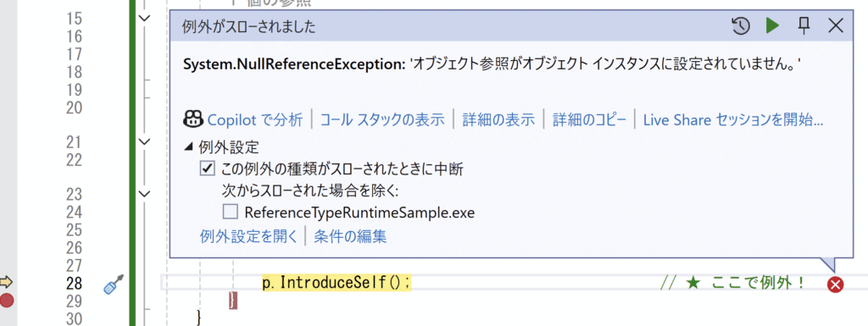Click 条件の編集 link

(350, 236)
